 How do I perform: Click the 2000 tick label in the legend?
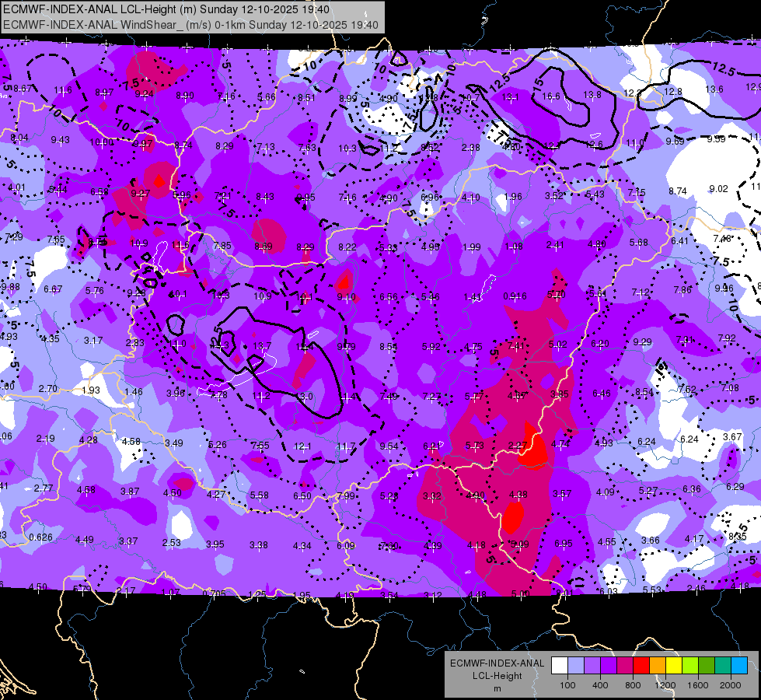[731, 685]
